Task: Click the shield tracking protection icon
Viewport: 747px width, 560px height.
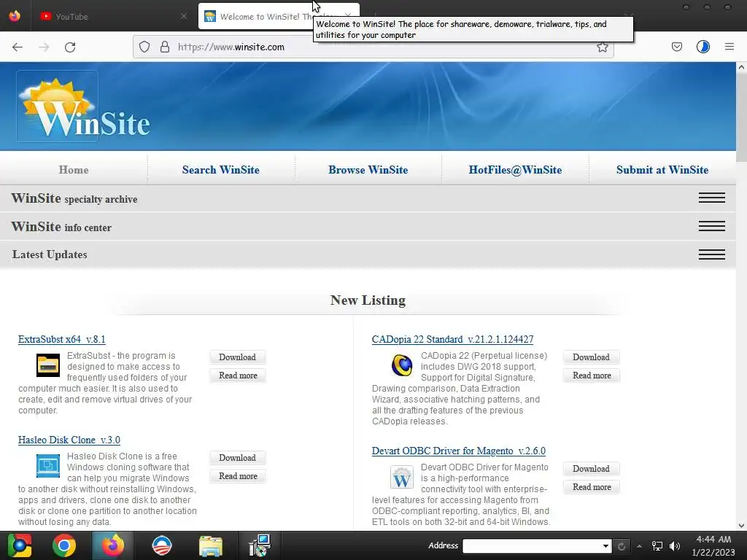Action: [144, 47]
